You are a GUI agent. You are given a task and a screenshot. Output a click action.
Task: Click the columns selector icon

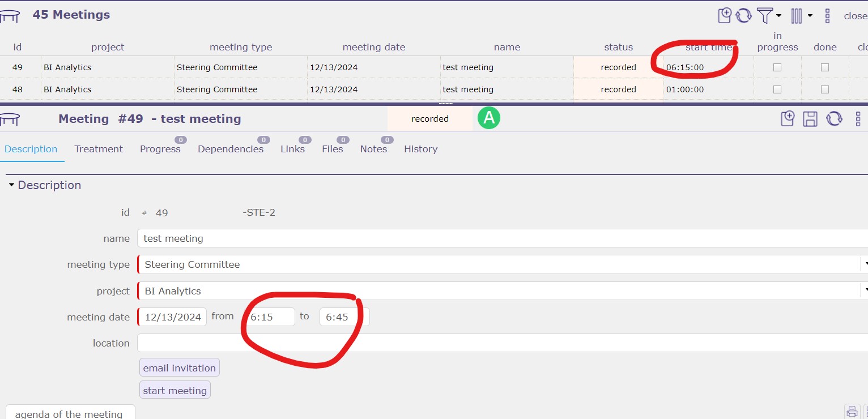tap(797, 15)
